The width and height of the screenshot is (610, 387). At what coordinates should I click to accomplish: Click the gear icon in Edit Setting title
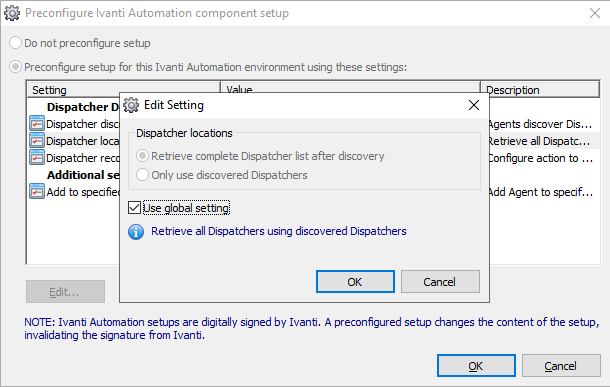point(131,105)
